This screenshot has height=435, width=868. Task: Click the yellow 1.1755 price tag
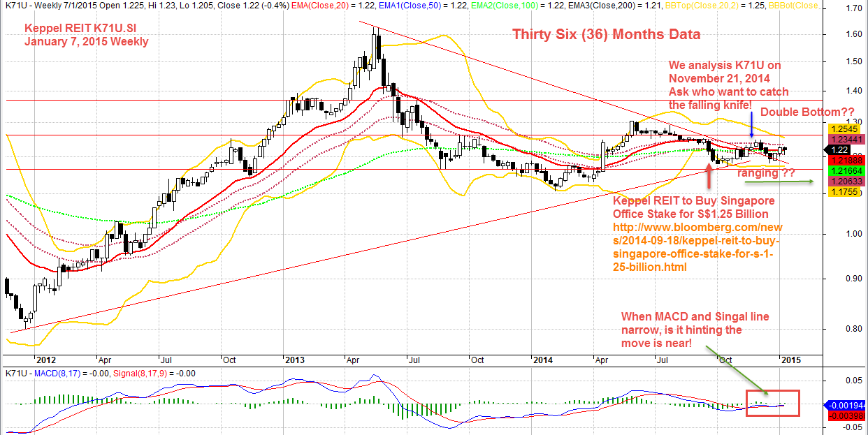pos(843,191)
